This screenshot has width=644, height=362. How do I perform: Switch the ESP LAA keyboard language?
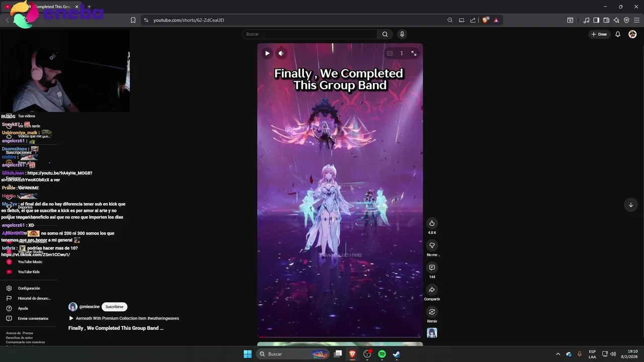[592, 354]
